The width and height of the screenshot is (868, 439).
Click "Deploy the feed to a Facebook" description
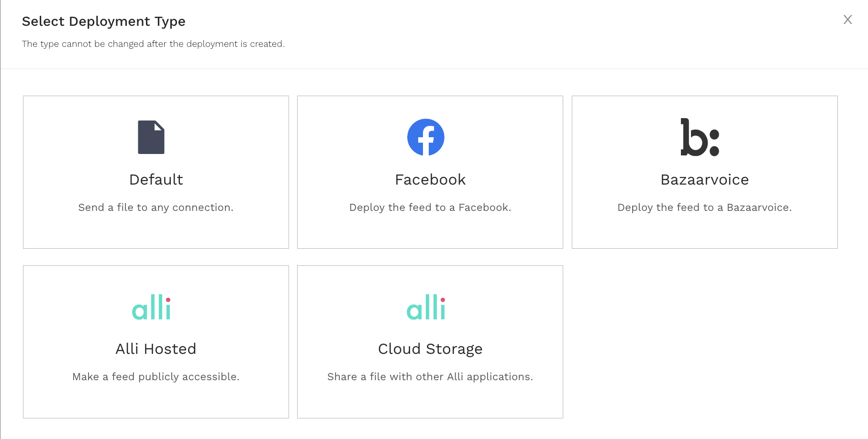[430, 208]
